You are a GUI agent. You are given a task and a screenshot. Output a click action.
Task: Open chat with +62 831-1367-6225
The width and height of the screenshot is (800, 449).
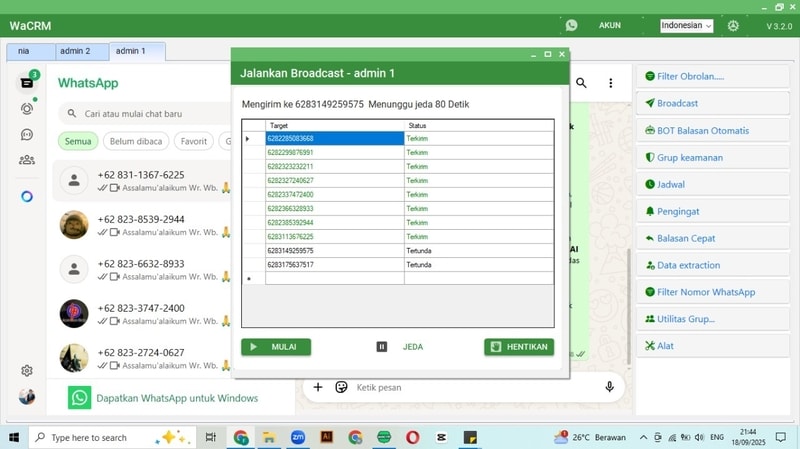(142, 181)
